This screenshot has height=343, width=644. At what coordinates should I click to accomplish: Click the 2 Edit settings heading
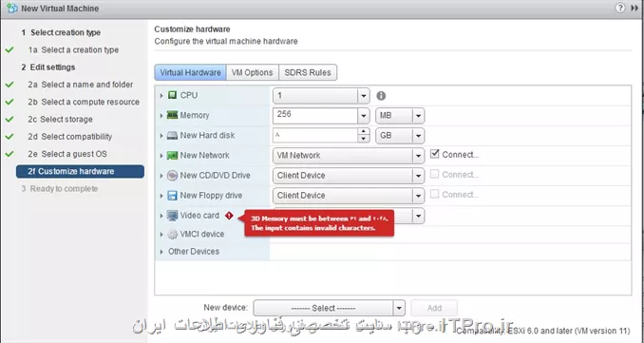(48, 67)
